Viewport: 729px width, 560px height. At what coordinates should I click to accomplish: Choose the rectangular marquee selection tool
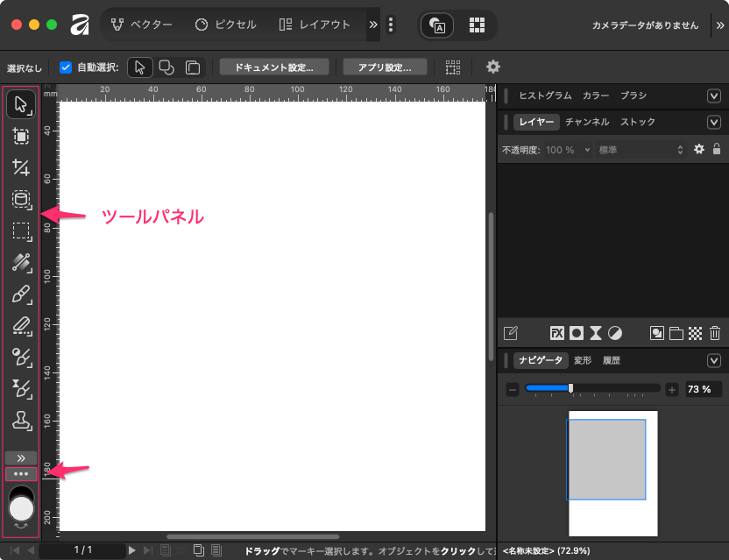[x=21, y=230]
